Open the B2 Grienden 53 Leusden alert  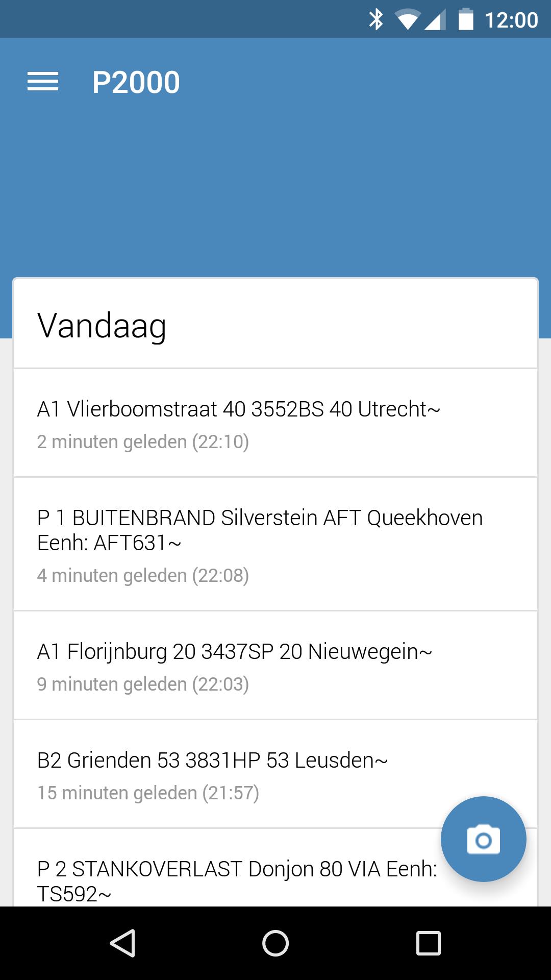212,761
